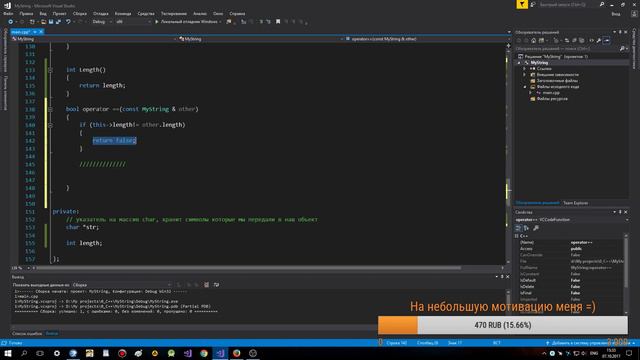Open the Properties object selector dropdown
Viewport: 640px width, 360px height.
coord(571,220)
